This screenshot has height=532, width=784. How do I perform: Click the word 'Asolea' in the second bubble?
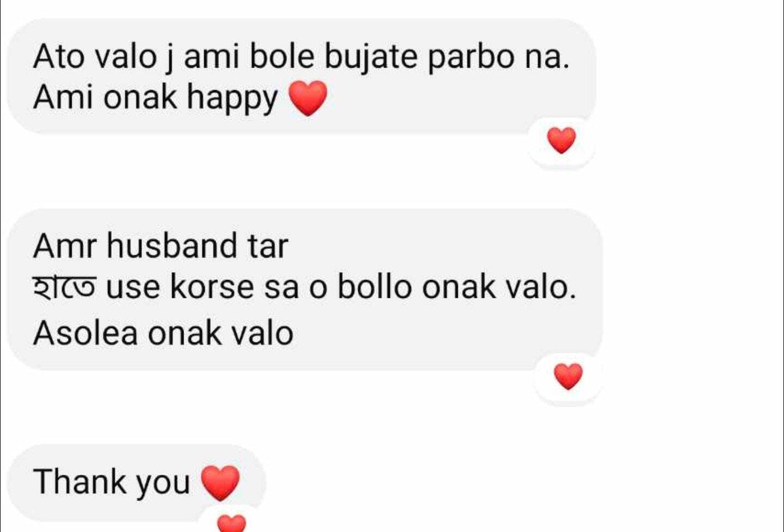[x=86, y=333]
